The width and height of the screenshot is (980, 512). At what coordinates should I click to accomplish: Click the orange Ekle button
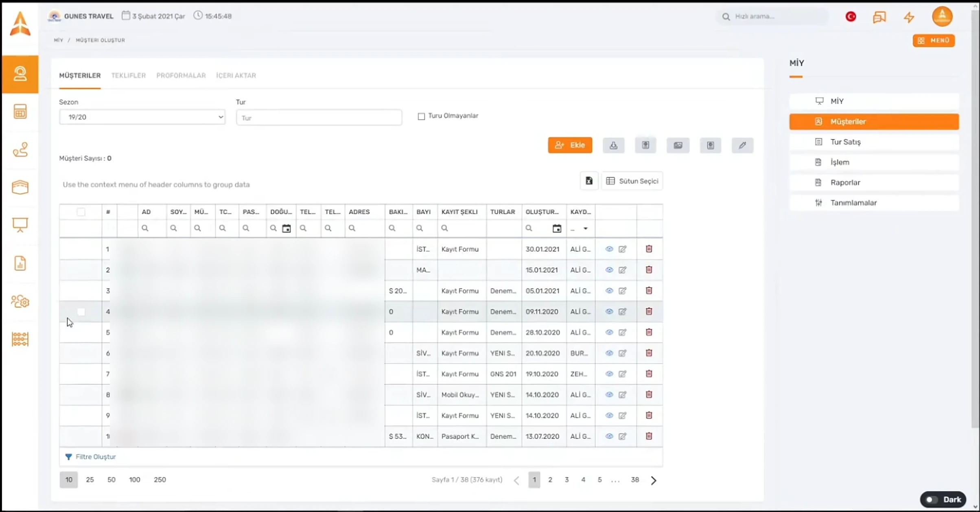570,145
